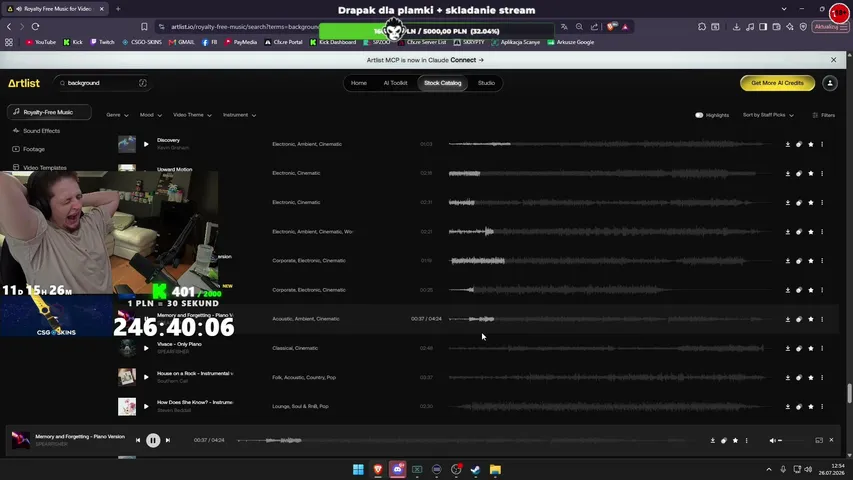Download the Discovery track
Viewport: 853px width, 480px height.
coord(787,144)
